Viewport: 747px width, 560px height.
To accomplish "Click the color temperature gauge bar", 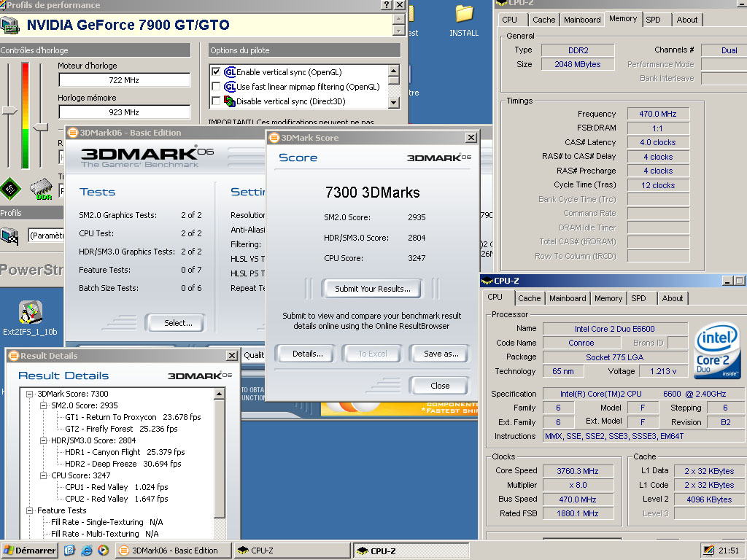I will tap(26, 116).
